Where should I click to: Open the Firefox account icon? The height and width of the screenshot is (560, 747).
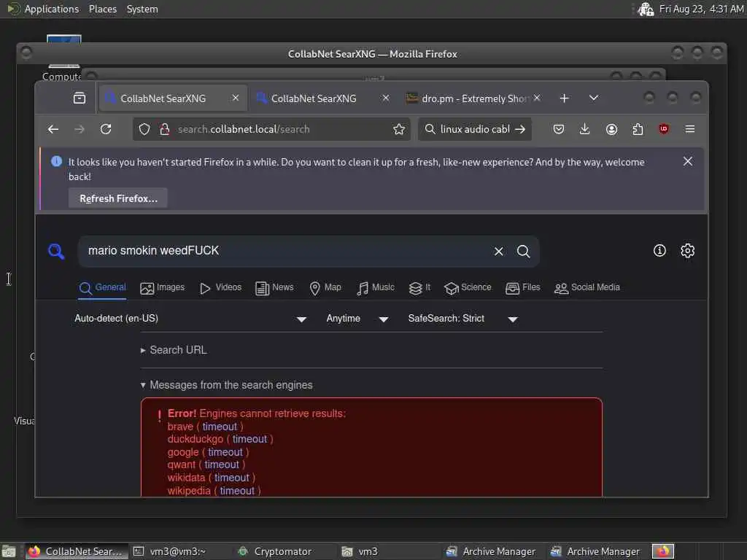612,129
